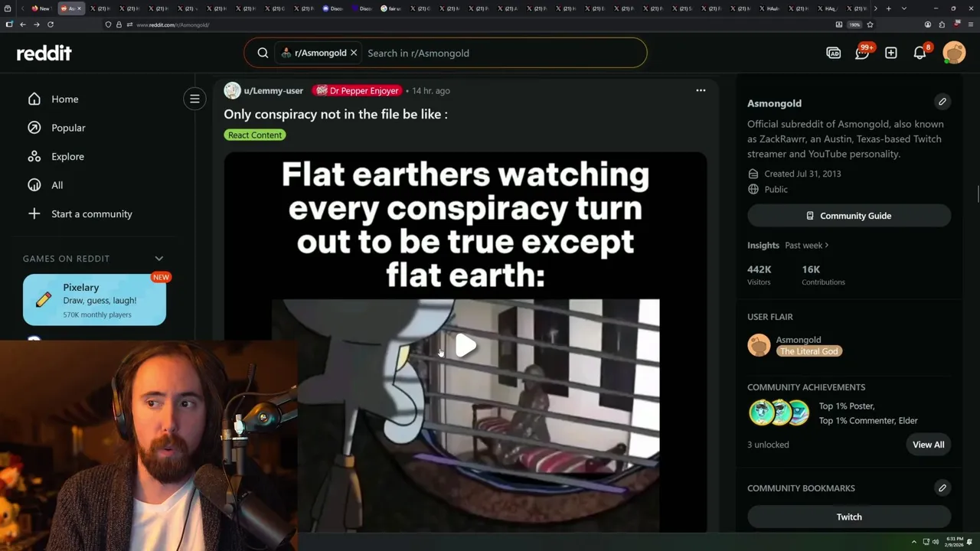980x551 pixels.
Task: Open the browser account icon
Action: [x=928, y=24]
